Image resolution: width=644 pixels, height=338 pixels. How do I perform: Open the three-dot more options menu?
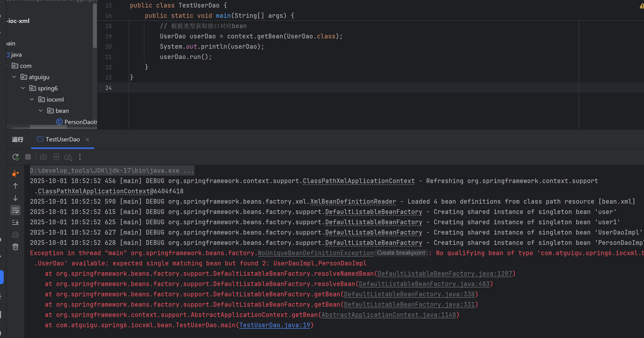[x=80, y=157]
